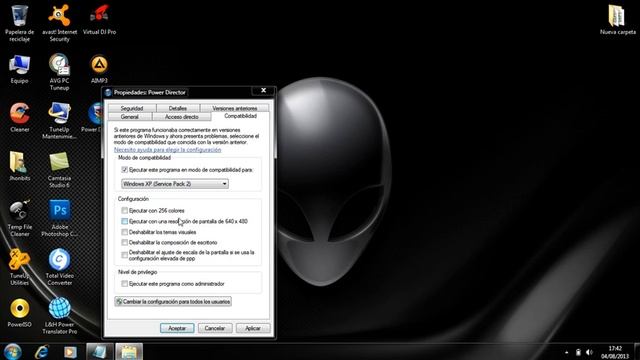
Task: Open the volume control tray icon
Action: (x=589, y=352)
